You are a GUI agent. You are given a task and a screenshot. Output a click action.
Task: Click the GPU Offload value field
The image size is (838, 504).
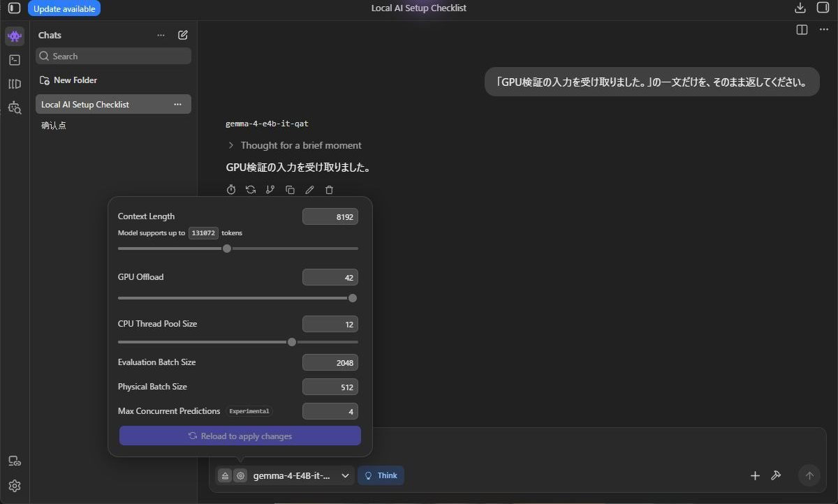[x=330, y=278]
